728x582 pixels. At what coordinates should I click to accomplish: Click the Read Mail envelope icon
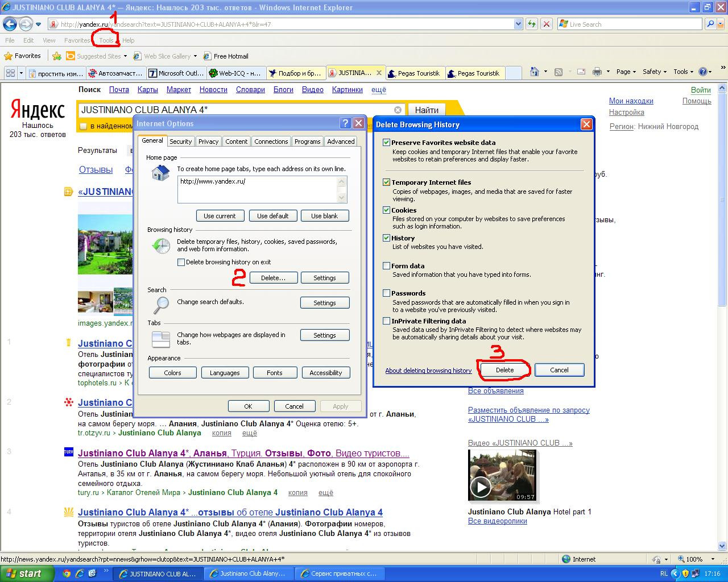581,72
